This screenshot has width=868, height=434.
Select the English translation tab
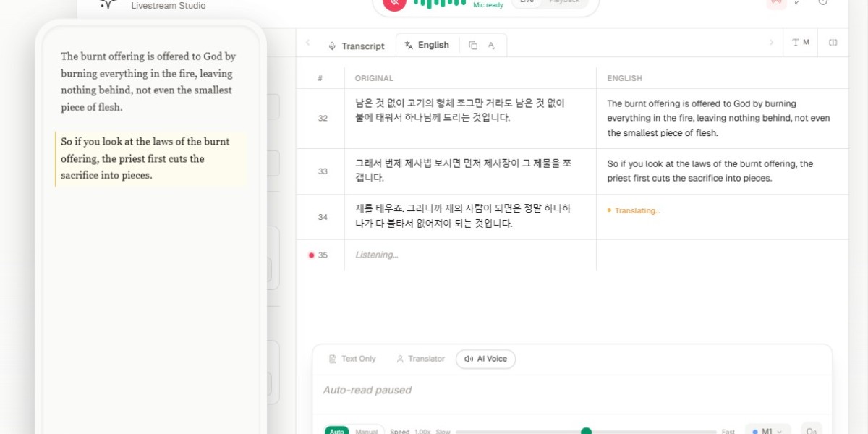pyautogui.click(x=427, y=45)
